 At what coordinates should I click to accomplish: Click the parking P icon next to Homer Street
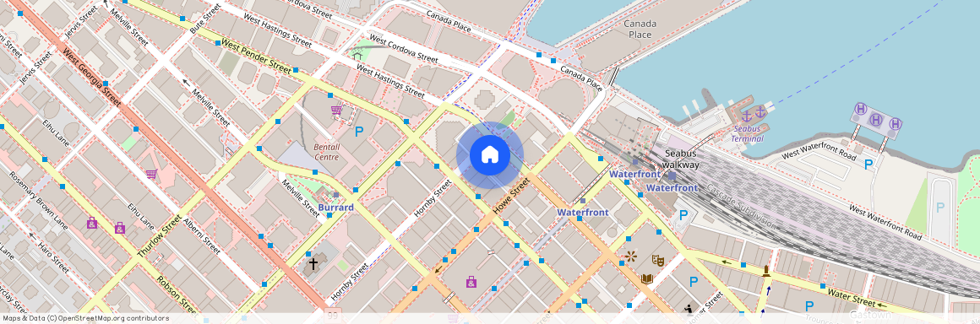[x=693, y=282]
